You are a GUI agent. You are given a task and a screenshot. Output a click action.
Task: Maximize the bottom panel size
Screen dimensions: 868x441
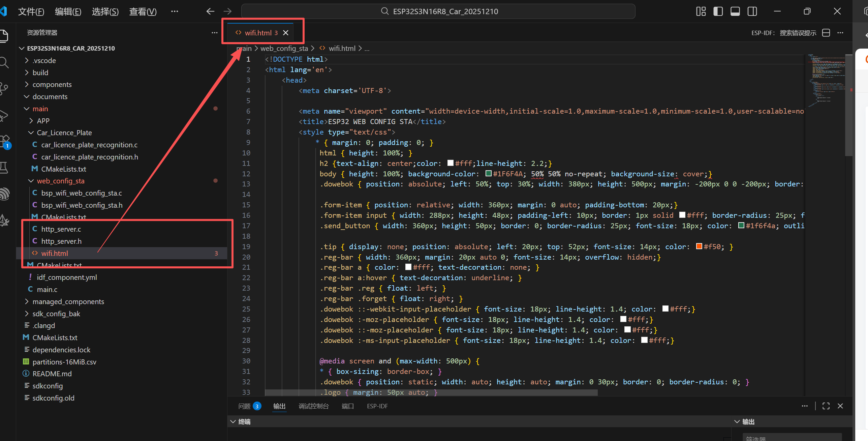(826, 406)
